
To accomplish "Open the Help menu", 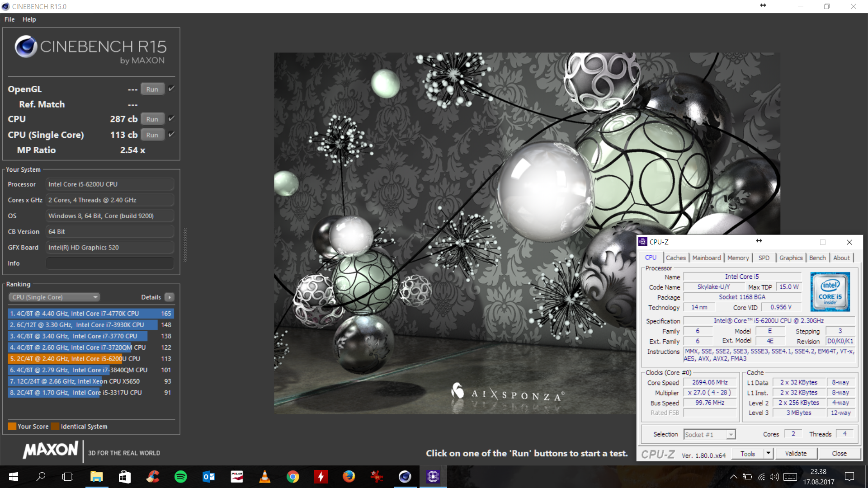I will coord(29,19).
